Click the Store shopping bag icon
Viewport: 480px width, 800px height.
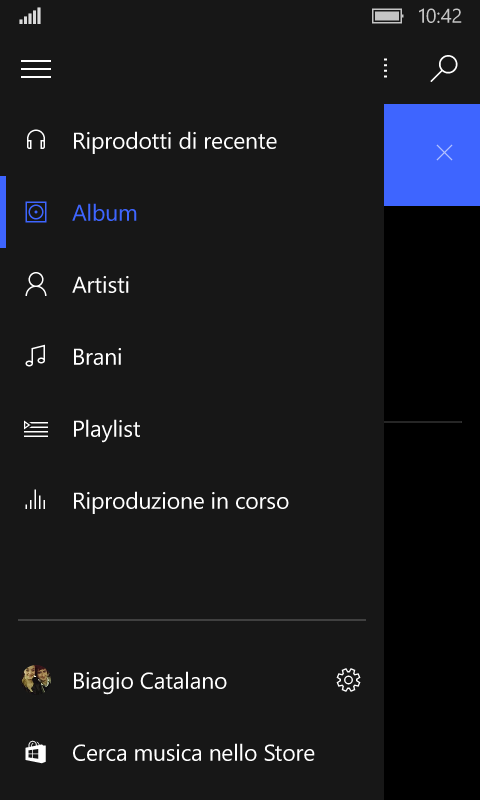36,753
